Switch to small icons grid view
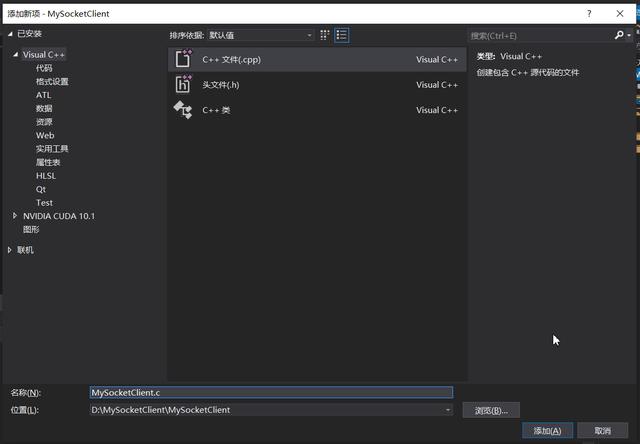Screen dimensions: 640x444 [324, 35]
